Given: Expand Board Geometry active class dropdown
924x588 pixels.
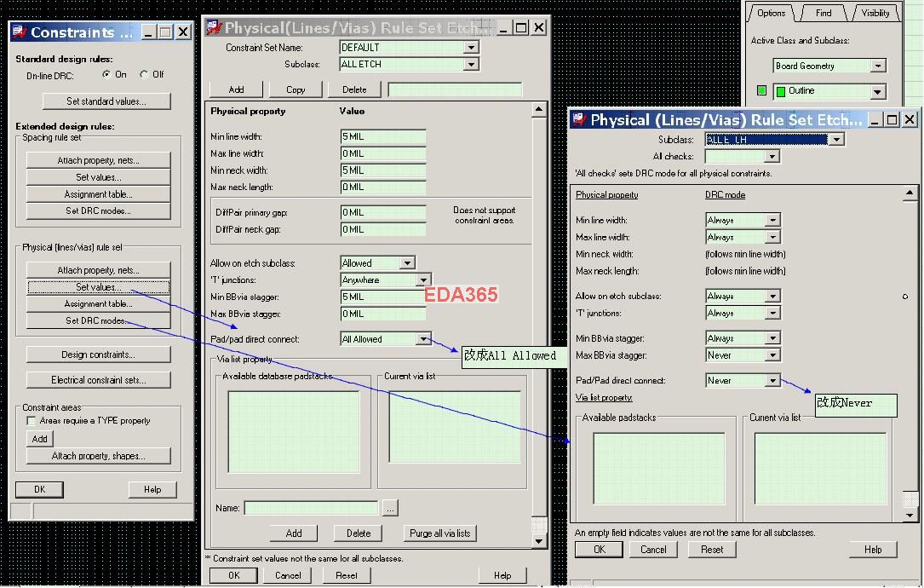Looking at the screenshot, I should pyautogui.click(x=878, y=66).
